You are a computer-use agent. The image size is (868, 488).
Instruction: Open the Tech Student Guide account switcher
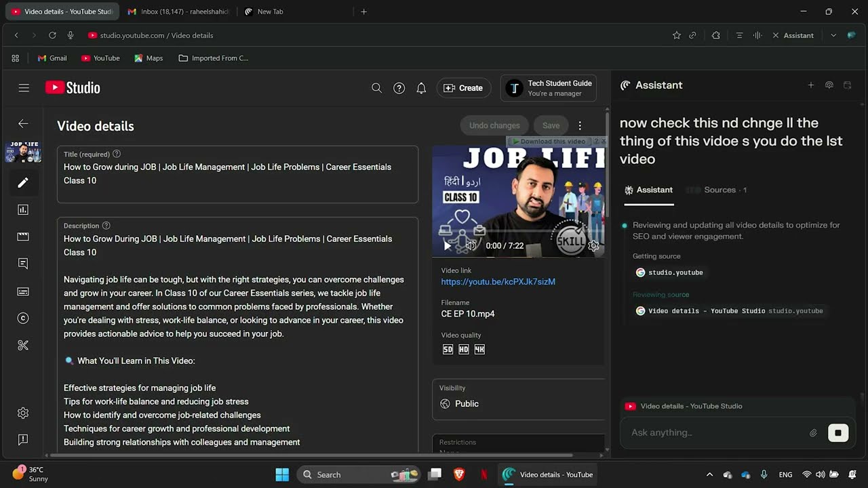(549, 88)
